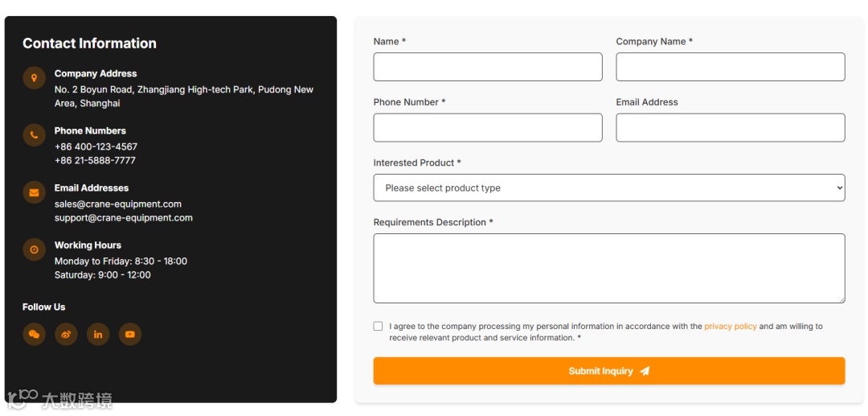
Task: Open the YouTube channel icon
Action: (130, 334)
